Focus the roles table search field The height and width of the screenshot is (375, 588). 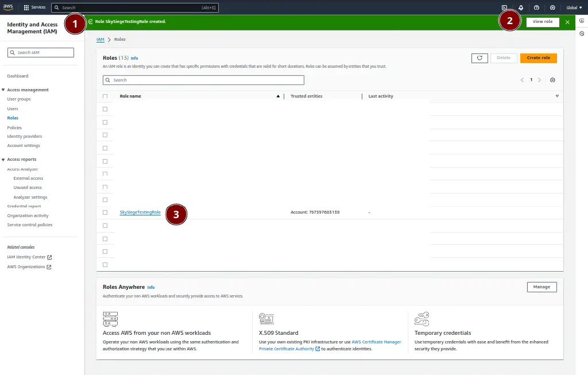tap(203, 80)
